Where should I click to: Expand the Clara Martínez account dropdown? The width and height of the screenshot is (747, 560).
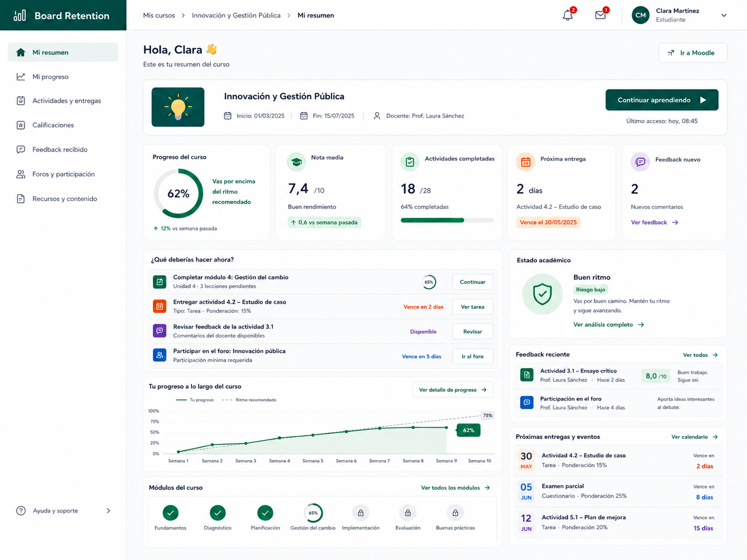click(724, 15)
